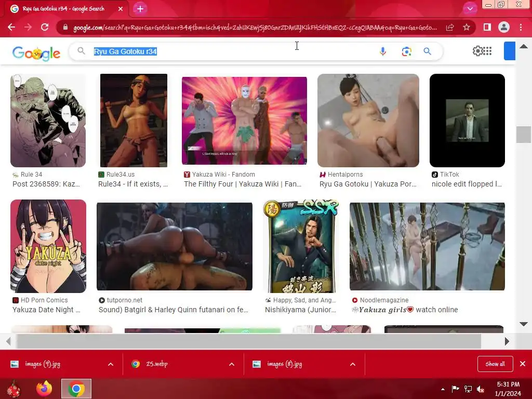Screen dimensions: 532x399
Task: Open downloaded file images (9).jpg
Action: (x=43, y=364)
